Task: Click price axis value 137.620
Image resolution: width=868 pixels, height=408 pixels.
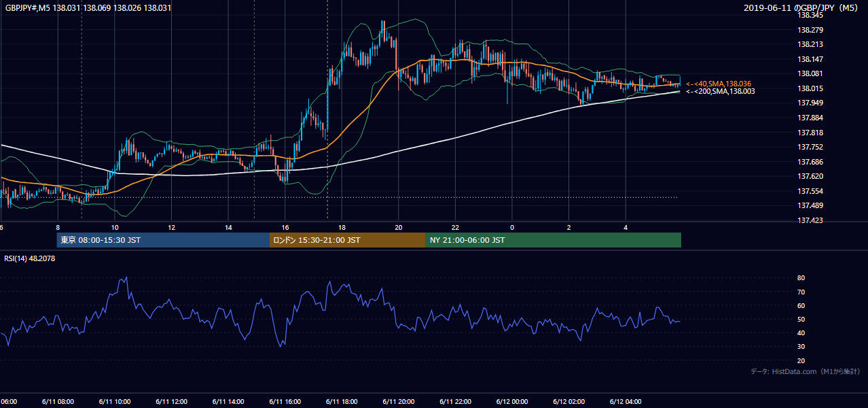Action: 810,177
